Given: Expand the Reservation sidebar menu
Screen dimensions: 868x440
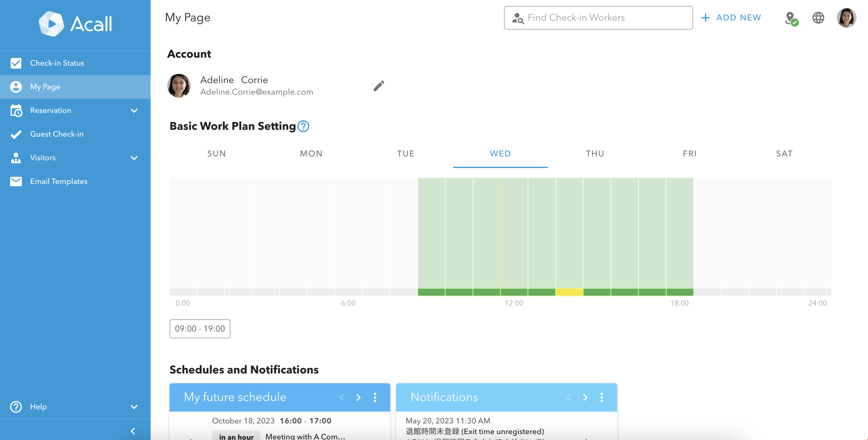Looking at the screenshot, I should coord(134,111).
